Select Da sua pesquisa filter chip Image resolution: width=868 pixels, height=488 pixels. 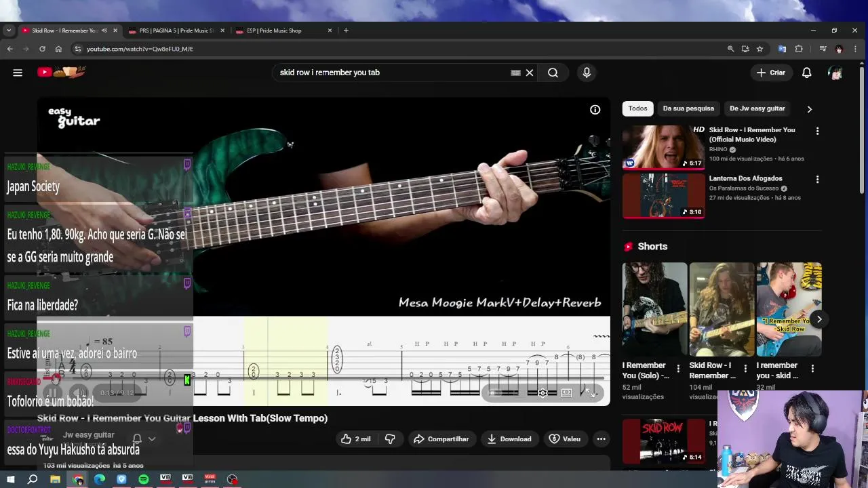coord(688,108)
